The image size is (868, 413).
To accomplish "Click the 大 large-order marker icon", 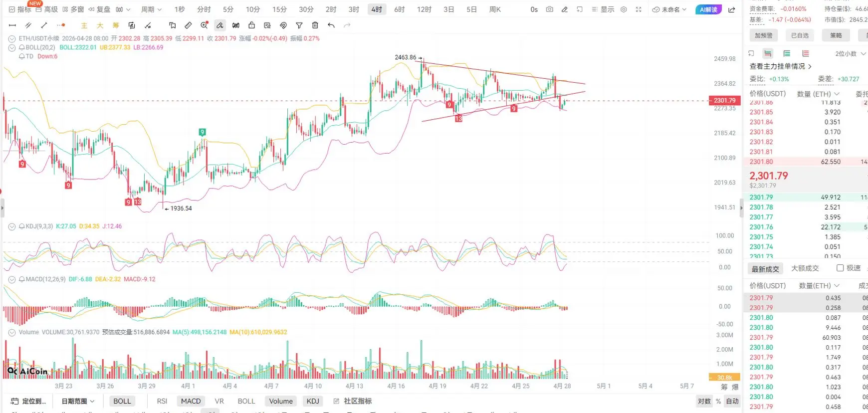I will [x=100, y=25].
